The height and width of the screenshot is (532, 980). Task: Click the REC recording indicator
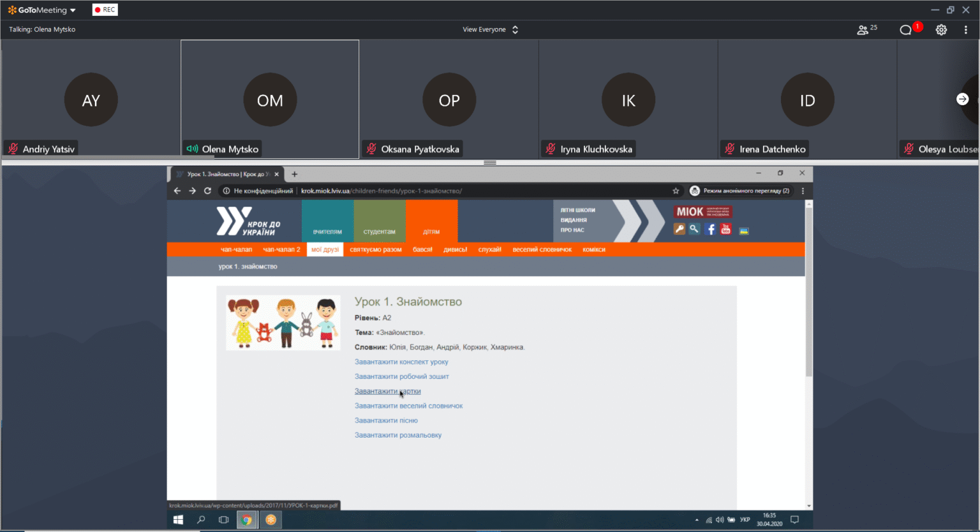tap(105, 10)
